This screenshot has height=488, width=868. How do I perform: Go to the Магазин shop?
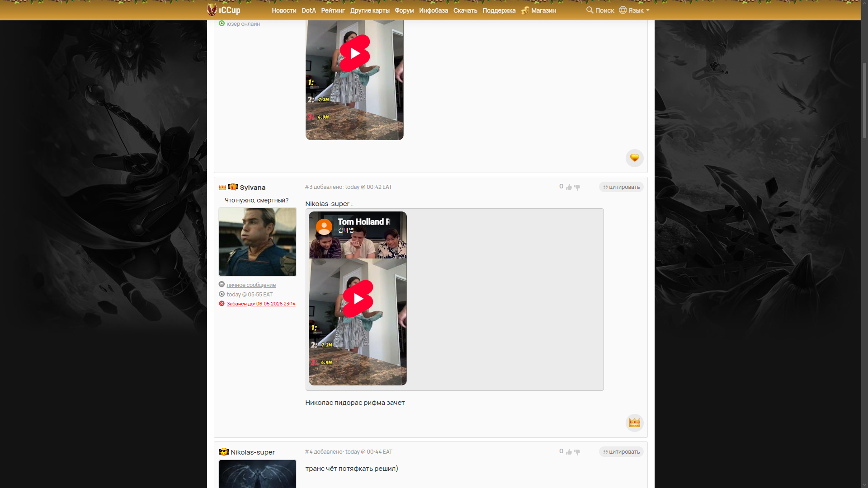543,10
